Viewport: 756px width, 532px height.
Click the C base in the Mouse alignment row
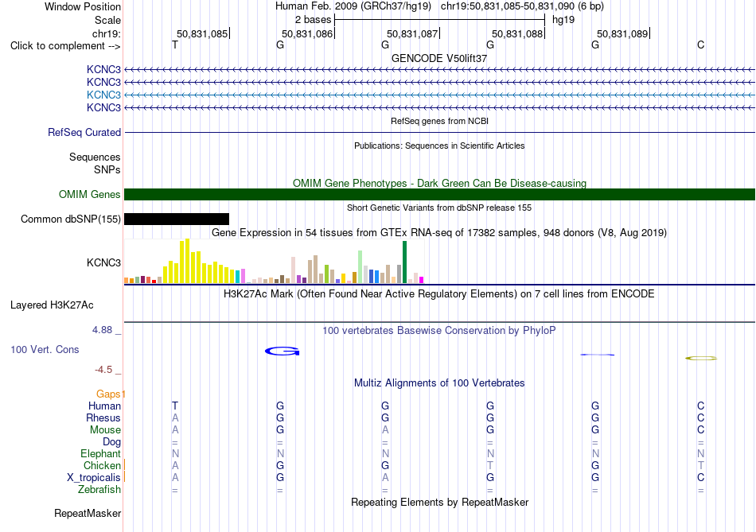tap(700, 430)
